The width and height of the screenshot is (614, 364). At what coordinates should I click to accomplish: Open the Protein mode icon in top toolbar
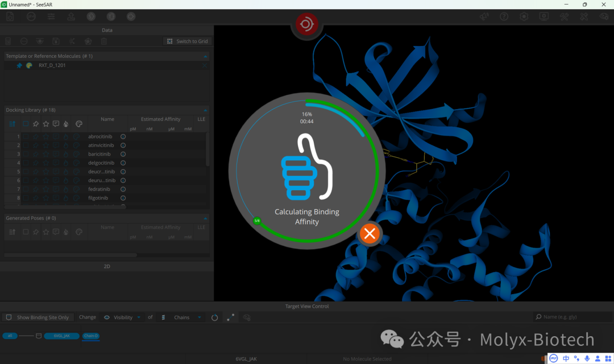[10, 16]
